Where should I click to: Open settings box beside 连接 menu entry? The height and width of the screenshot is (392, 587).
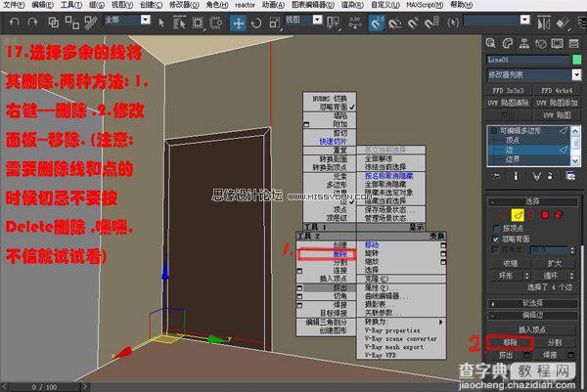point(299,271)
